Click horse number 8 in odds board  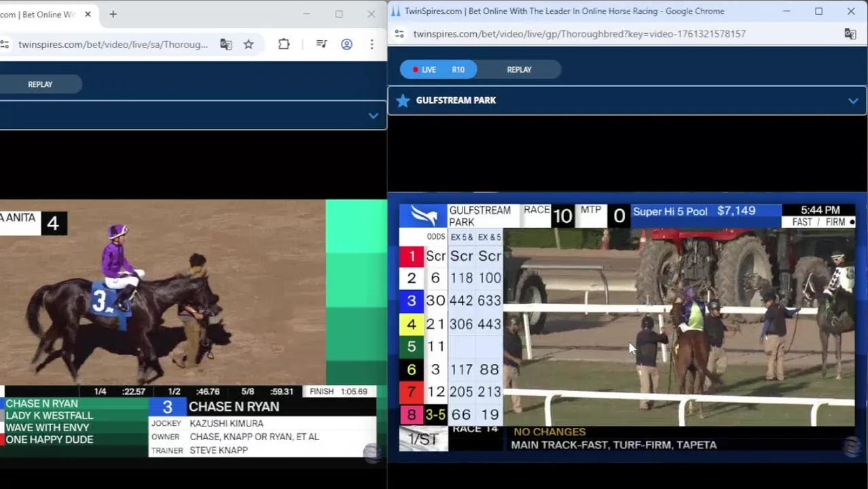pos(411,414)
